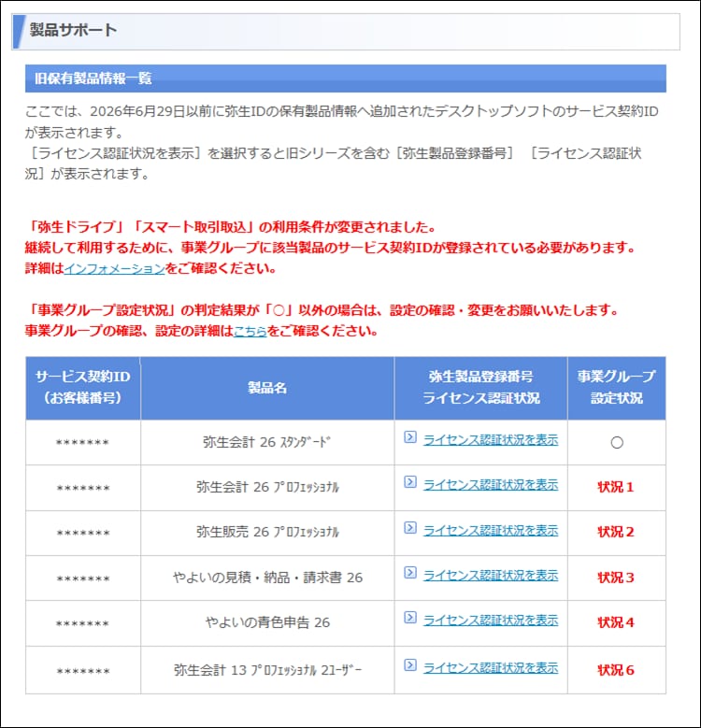Viewport: 701px width, 728px height.
Task: Click the 事業グループ設定状況 column header
Action: (x=617, y=388)
